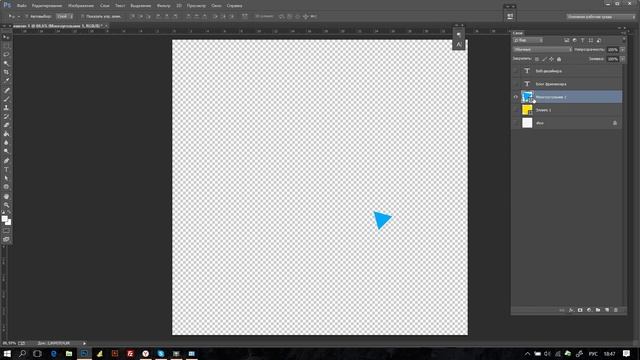Open the layer styles fx menu
The width and height of the screenshot is (640, 360).
point(571,310)
